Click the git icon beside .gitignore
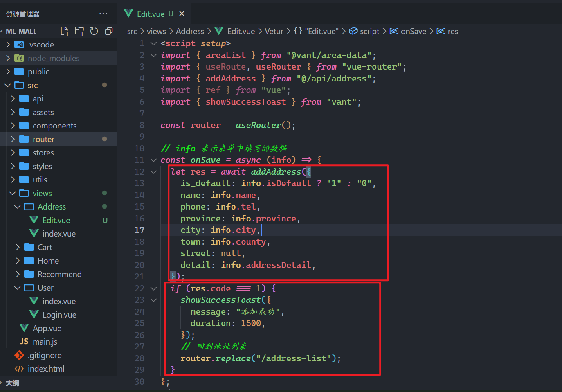Viewport: 562px width, 392px height. pyautogui.click(x=19, y=355)
